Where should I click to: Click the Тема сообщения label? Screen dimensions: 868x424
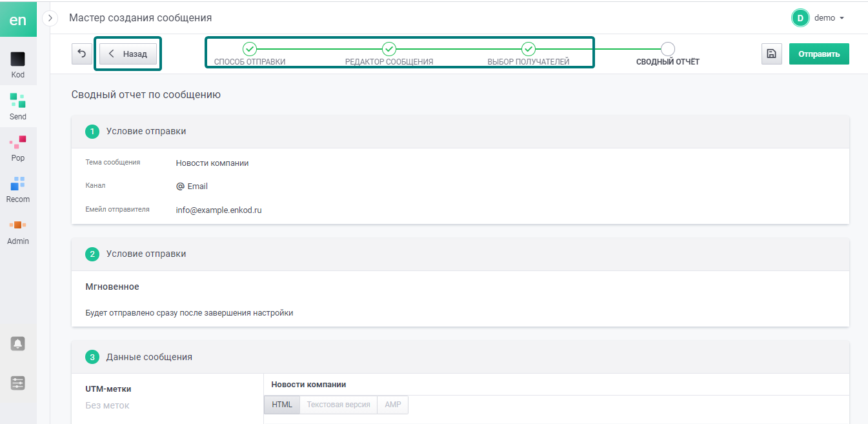pyautogui.click(x=113, y=163)
